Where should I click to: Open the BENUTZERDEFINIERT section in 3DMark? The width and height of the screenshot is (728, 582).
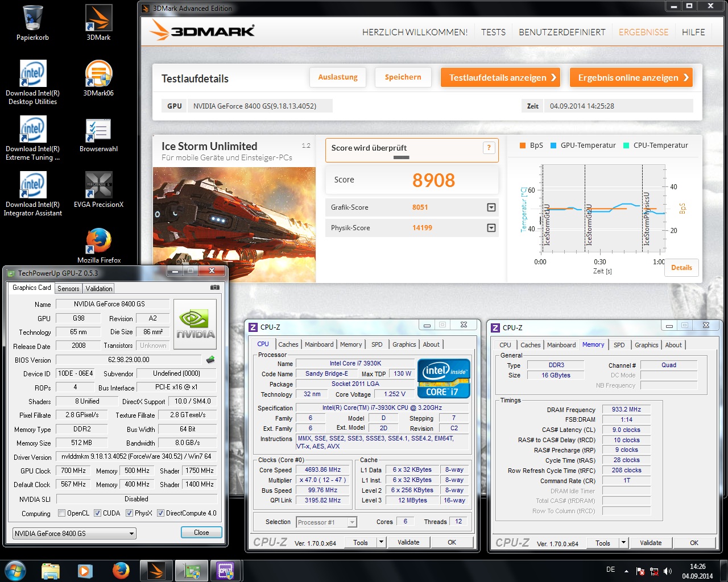(562, 32)
